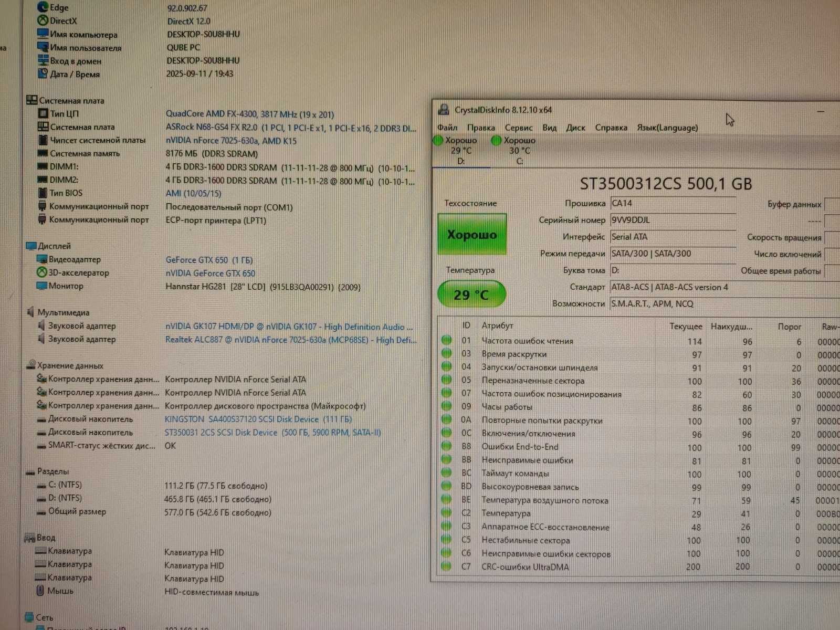Open the Файл menu in CrystalDiskInfo
Image resolution: width=840 pixels, height=630 pixels.
point(447,128)
